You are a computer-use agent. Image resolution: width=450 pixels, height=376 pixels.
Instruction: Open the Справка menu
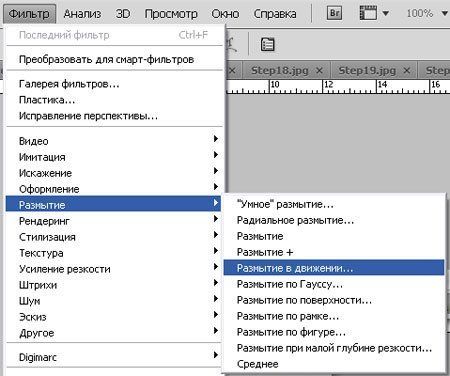tap(275, 14)
